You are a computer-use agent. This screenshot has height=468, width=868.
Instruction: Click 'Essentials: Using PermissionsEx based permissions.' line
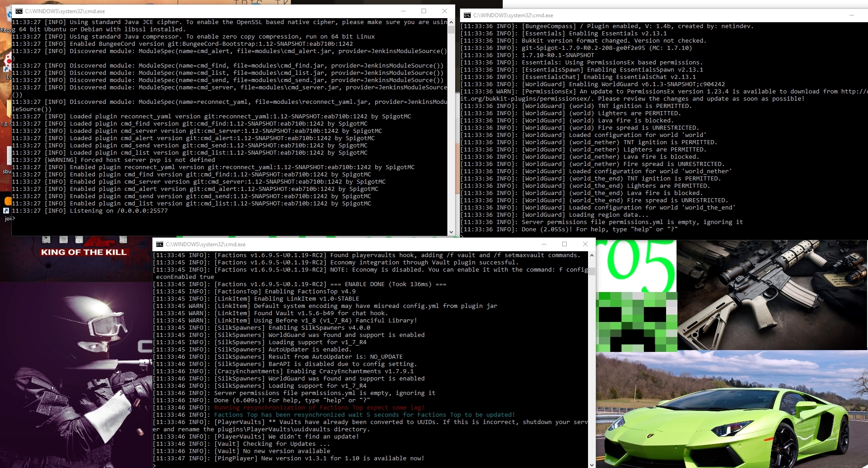coord(582,63)
